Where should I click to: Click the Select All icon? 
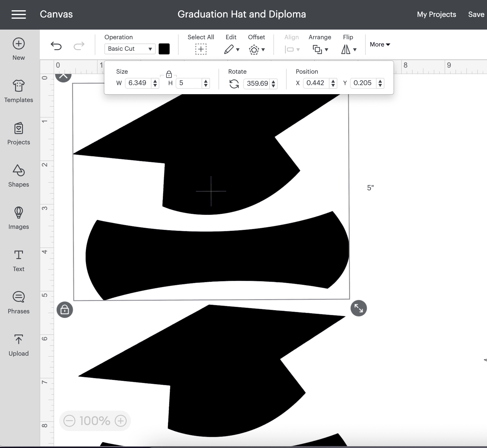201,49
